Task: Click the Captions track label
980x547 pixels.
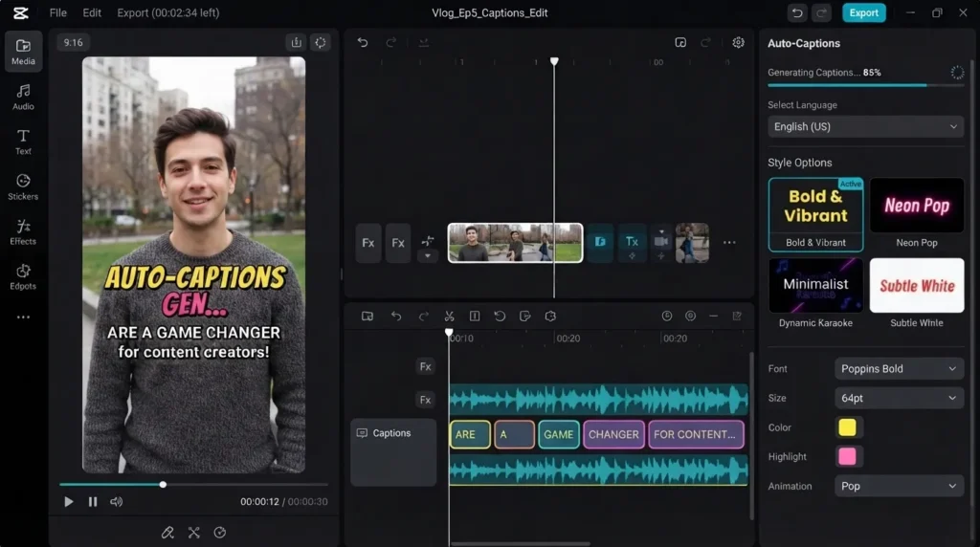Action: (x=392, y=433)
